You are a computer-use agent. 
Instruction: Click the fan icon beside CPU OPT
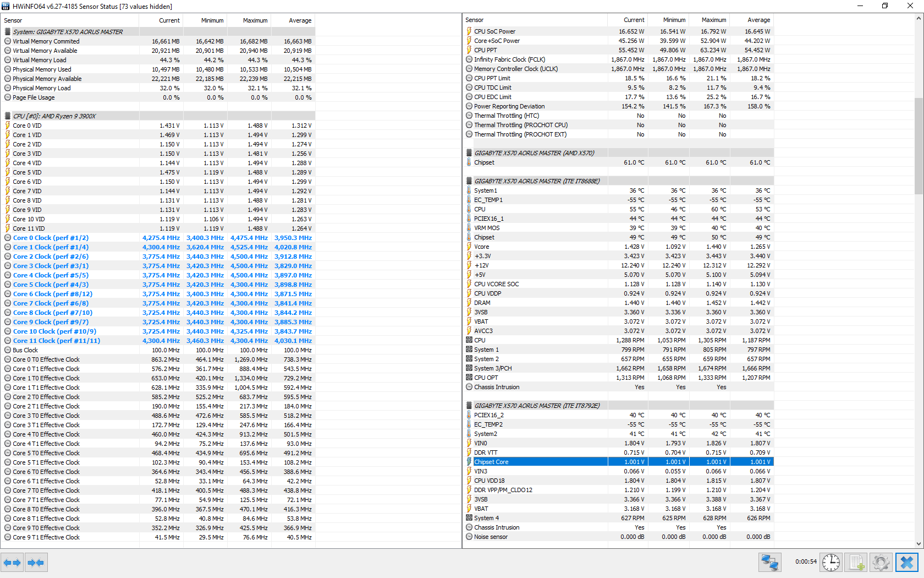point(469,378)
